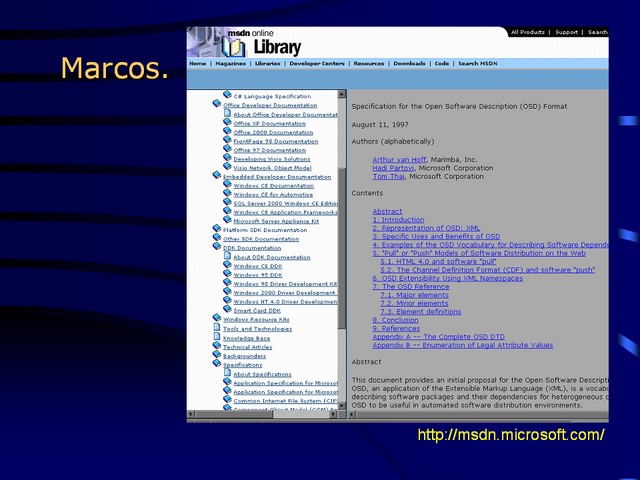Click tree pane horizontal scroll right arrow
Image resolution: width=640 pixels, height=480 pixels.
pos(333,414)
